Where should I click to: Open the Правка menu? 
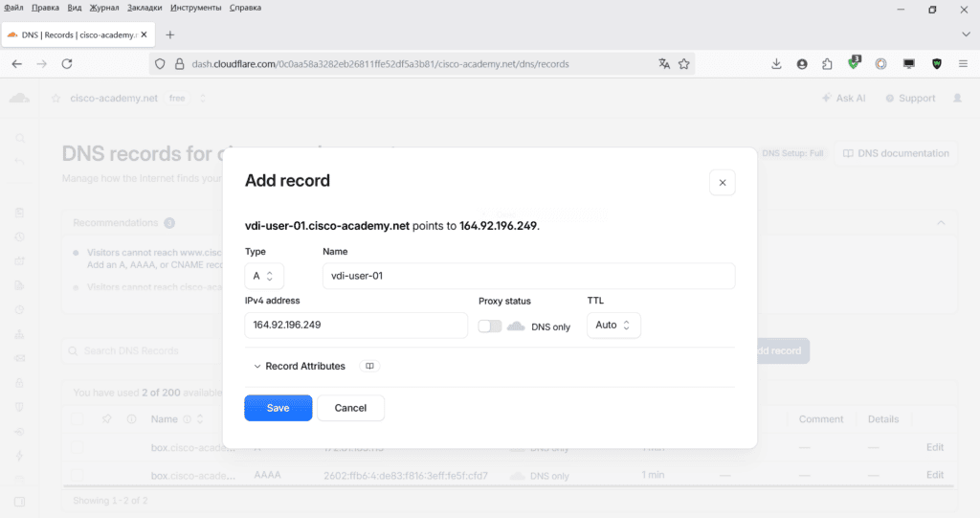coord(45,8)
